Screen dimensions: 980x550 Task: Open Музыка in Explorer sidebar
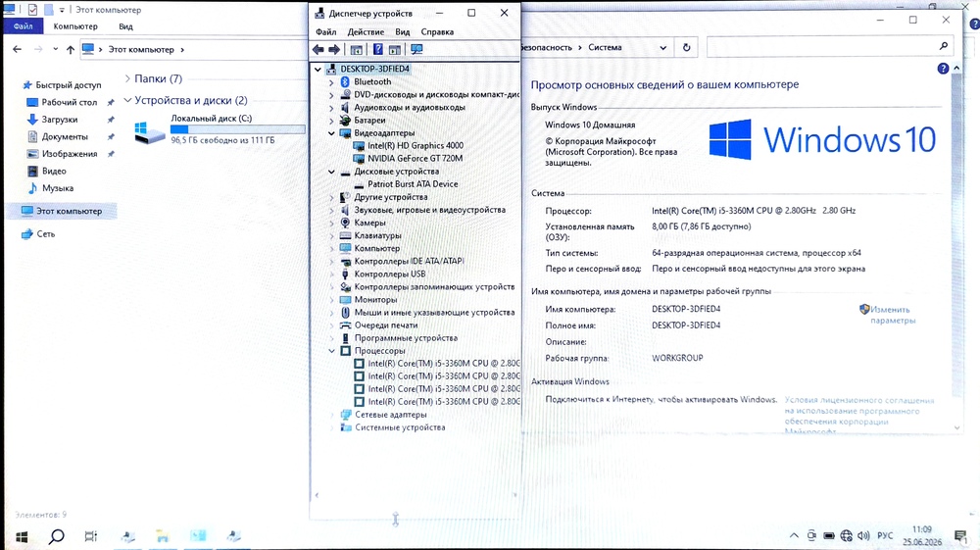point(58,188)
